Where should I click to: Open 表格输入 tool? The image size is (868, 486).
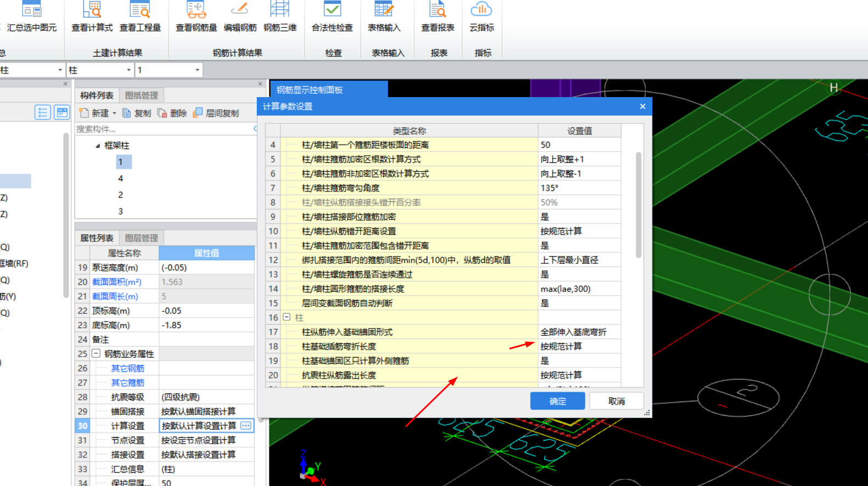[x=384, y=17]
